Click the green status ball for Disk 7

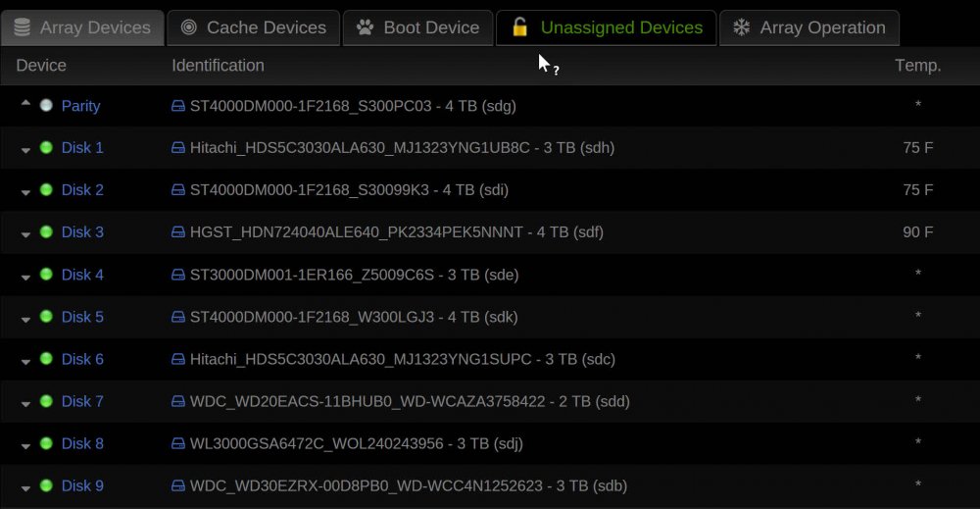[46, 401]
